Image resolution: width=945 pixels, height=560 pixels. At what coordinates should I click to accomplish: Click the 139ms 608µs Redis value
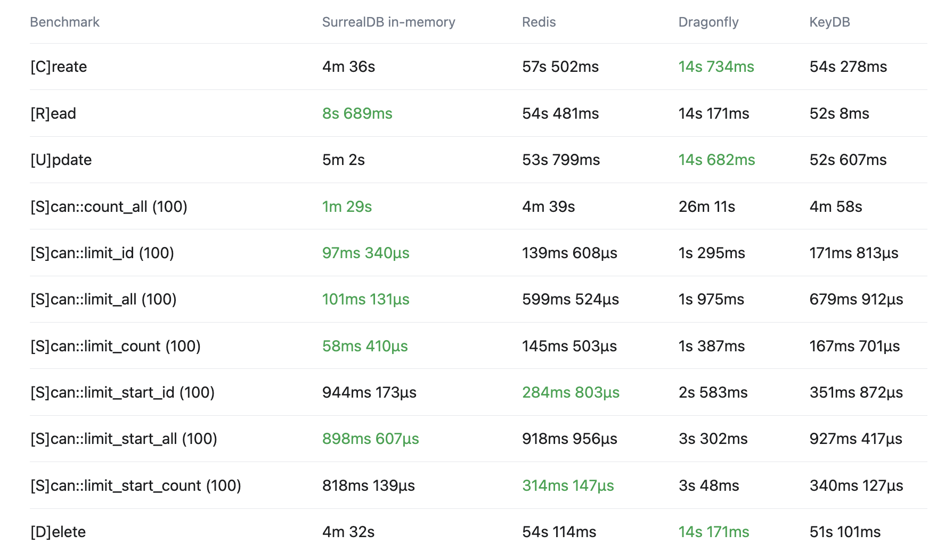569,253
